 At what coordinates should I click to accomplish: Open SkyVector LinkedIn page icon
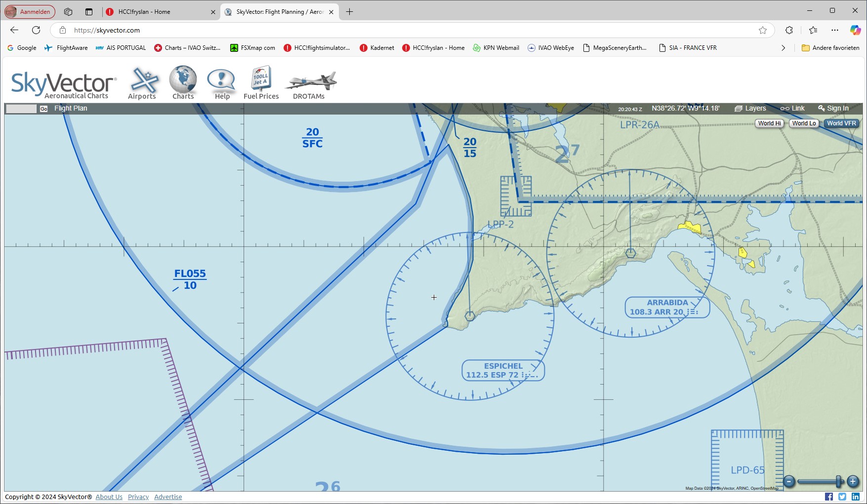(x=856, y=497)
